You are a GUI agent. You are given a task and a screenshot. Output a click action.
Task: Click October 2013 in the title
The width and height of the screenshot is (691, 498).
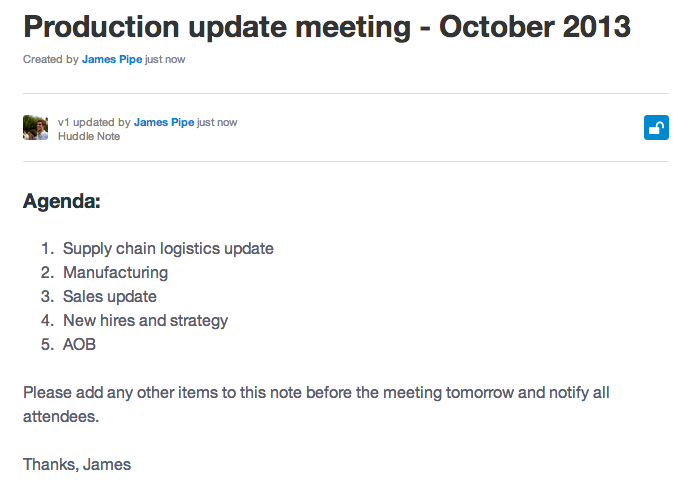click(x=535, y=27)
